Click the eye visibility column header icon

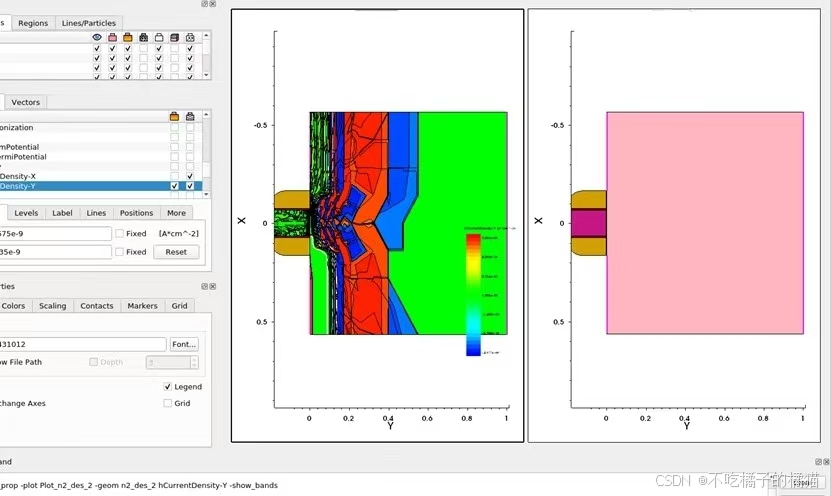96,37
